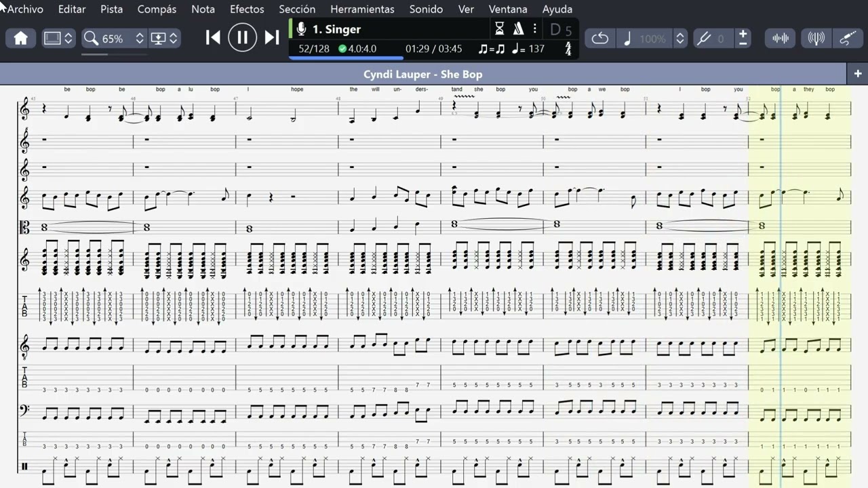Open the Ventana menu
This screenshot has width=868, height=488.
tap(508, 9)
